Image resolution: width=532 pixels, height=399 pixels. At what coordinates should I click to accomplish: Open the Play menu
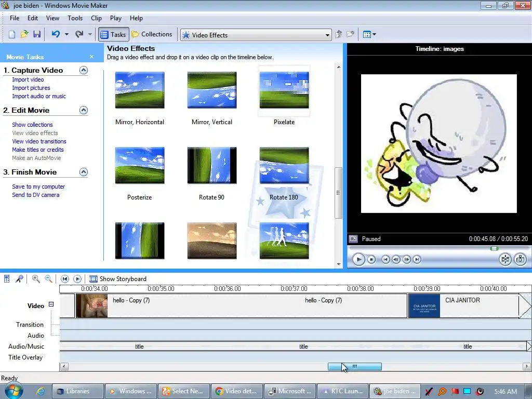coord(116,18)
